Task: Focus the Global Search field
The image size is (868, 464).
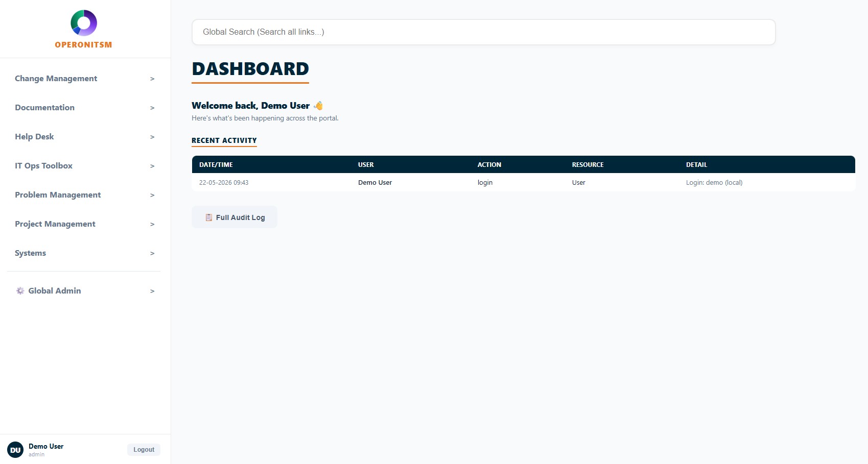Action: pyautogui.click(x=484, y=32)
